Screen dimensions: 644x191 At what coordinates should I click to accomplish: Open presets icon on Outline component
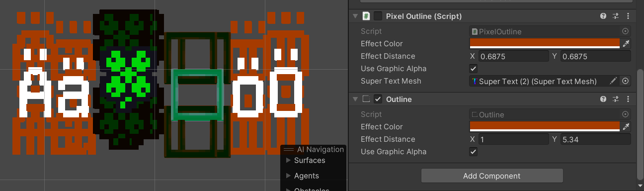[616, 99]
